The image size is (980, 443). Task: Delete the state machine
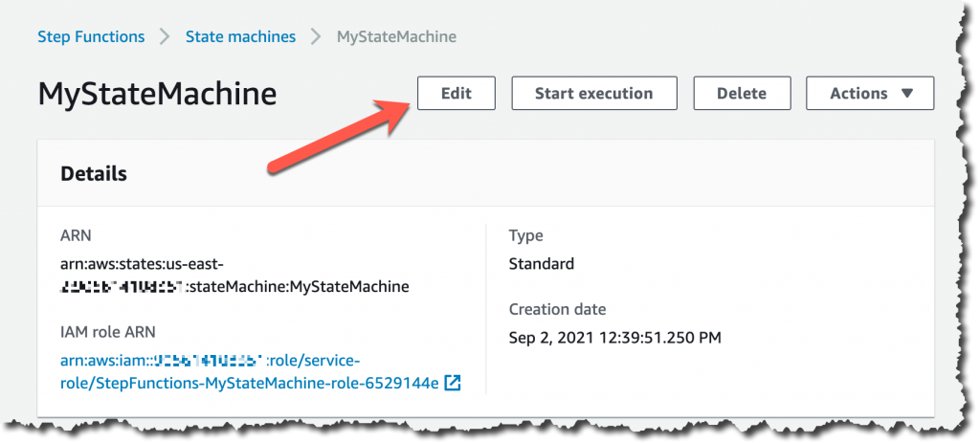click(742, 93)
